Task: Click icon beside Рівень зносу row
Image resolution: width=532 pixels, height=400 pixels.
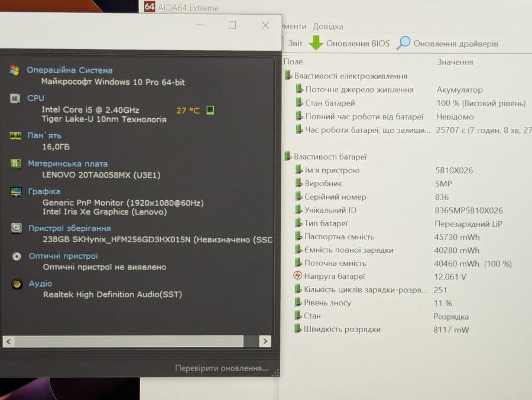Action: coord(297,302)
